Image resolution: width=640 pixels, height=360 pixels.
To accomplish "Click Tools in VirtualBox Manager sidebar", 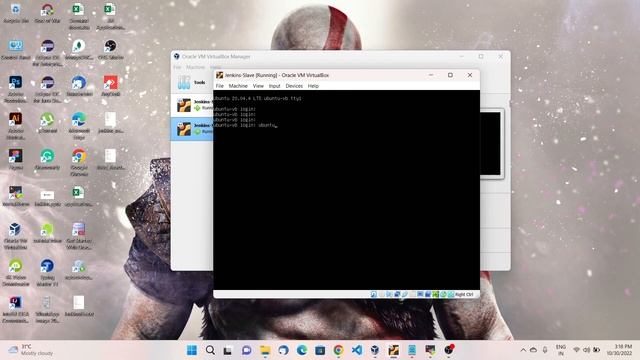I will coord(192,82).
